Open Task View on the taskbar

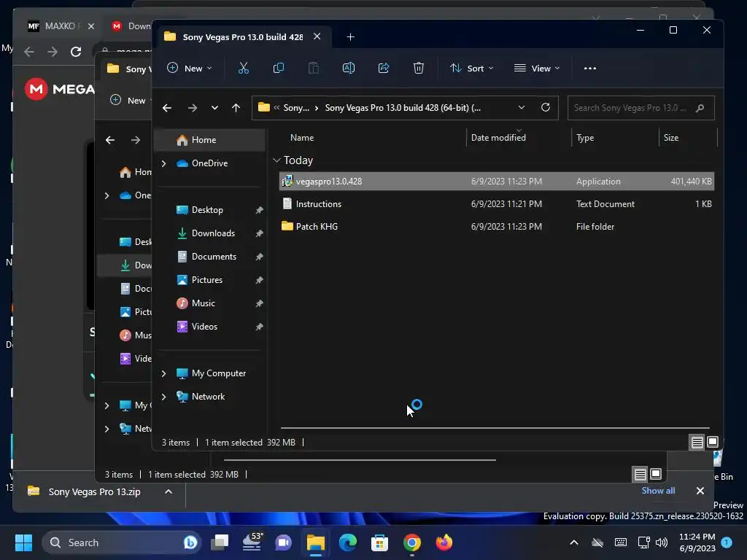(x=220, y=542)
